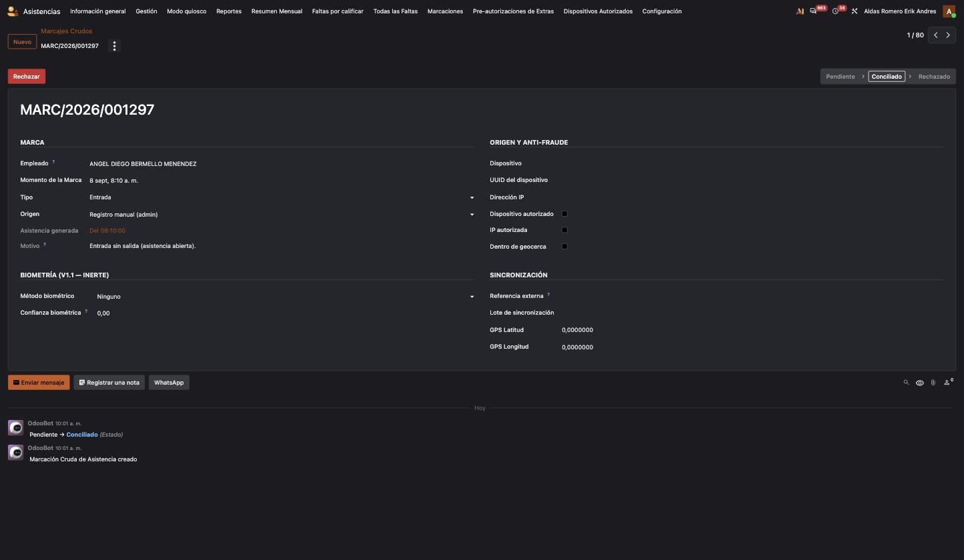Toggle the IP autorizada checkbox
The height and width of the screenshot is (560, 964).
[564, 230]
